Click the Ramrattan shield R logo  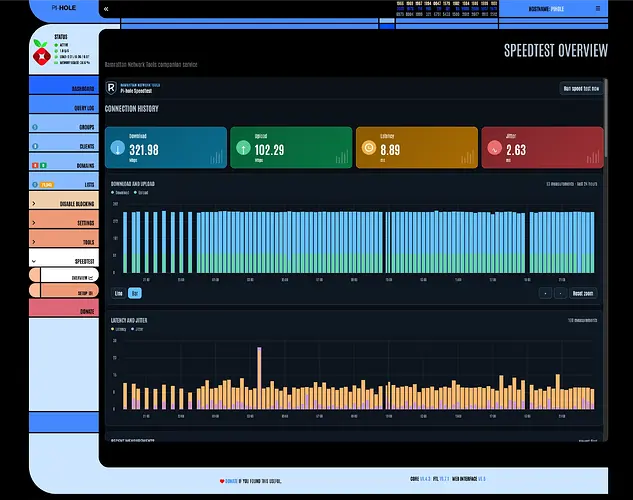point(111,88)
